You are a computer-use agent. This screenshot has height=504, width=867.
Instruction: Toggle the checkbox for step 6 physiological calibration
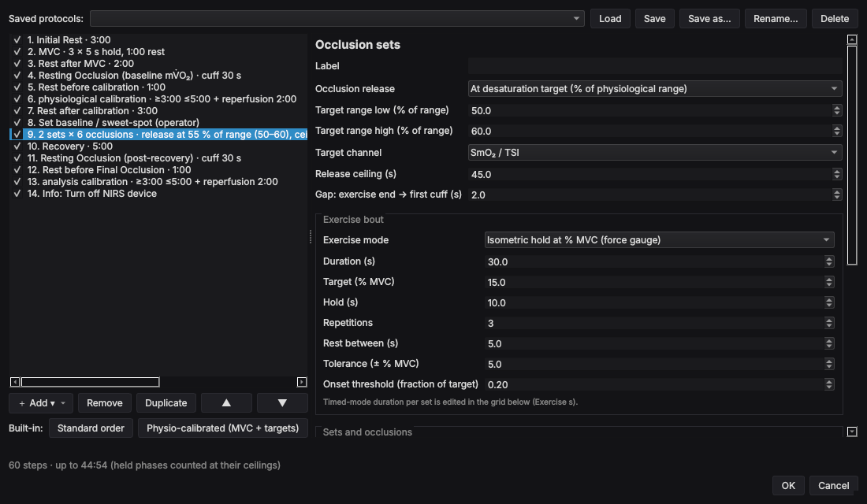(17, 99)
